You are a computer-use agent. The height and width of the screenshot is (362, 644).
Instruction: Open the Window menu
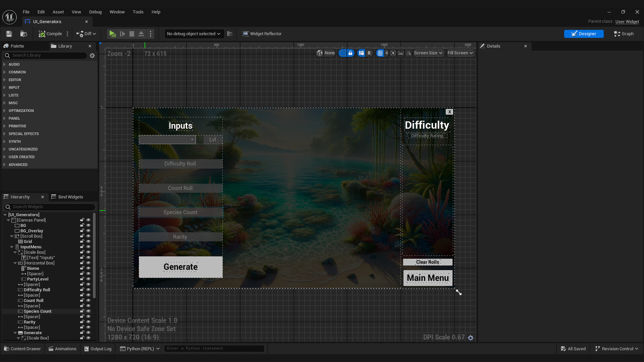tap(117, 12)
